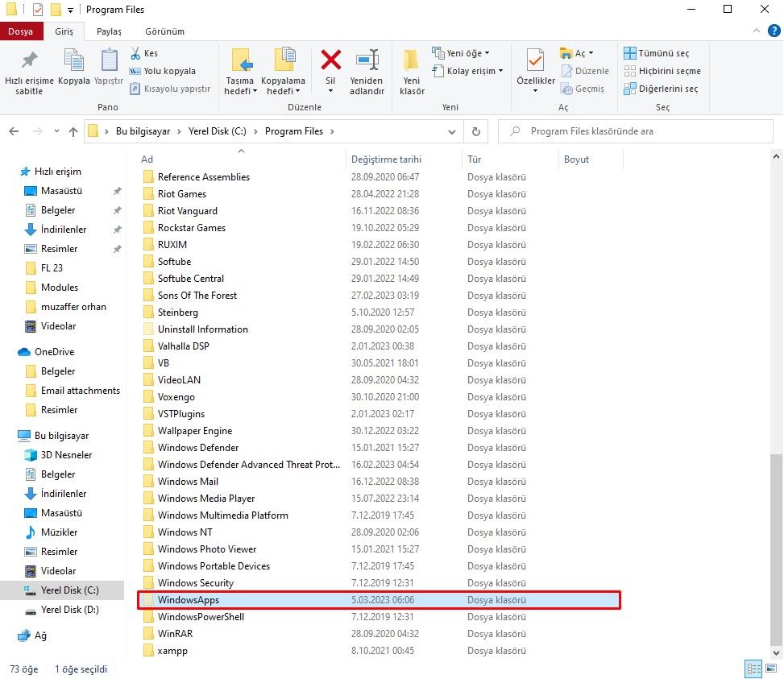Switch to the Giriş ribbon tab
Image resolution: width=784 pixels, height=679 pixels.
pyautogui.click(x=64, y=31)
